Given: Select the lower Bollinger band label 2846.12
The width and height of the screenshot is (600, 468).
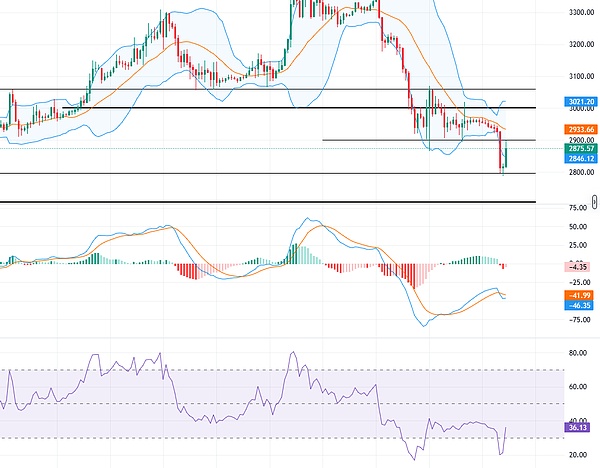Looking at the screenshot, I should click(581, 158).
